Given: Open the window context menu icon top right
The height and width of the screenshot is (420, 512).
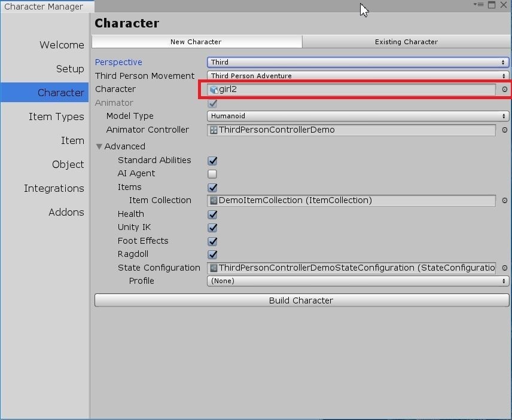Looking at the screenshot, I should 479,5.
